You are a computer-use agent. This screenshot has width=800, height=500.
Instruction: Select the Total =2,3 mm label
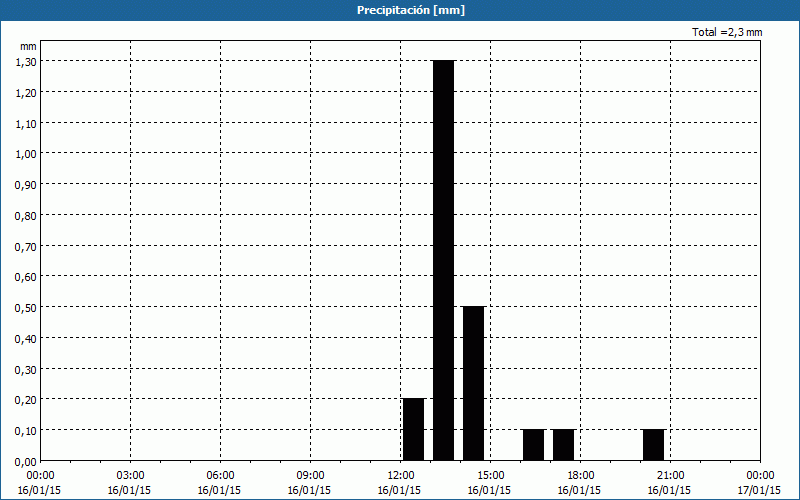point(727,32)
